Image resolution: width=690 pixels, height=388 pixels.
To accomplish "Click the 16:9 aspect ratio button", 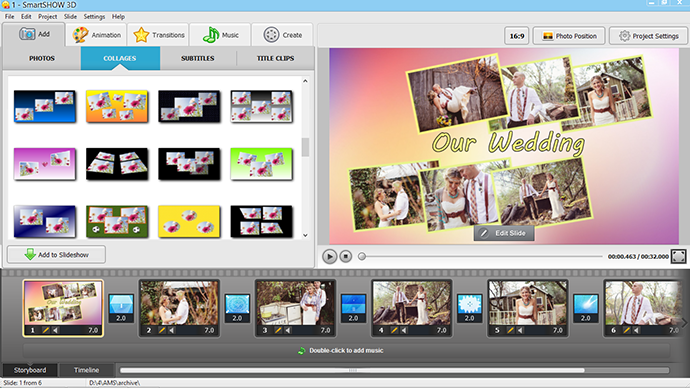I will [517, 36].
